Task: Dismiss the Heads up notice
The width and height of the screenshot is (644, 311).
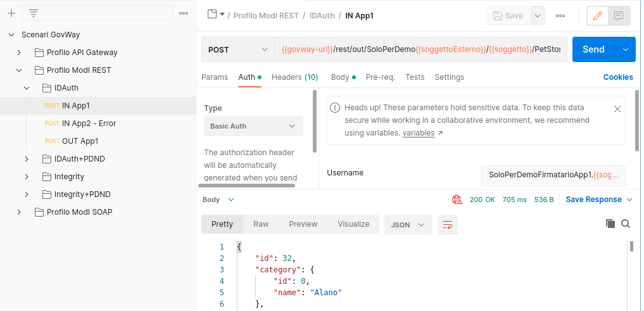Action: (x=617, y=109)
